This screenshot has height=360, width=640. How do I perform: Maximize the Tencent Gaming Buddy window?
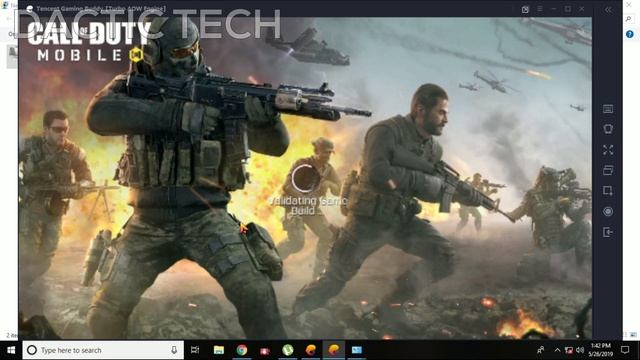568,9
